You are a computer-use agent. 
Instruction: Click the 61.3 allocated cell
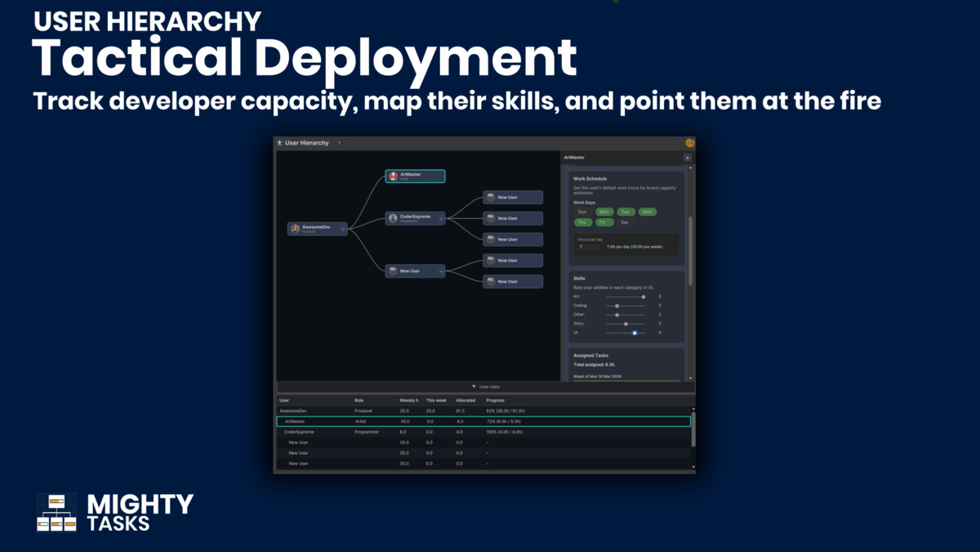461,411
